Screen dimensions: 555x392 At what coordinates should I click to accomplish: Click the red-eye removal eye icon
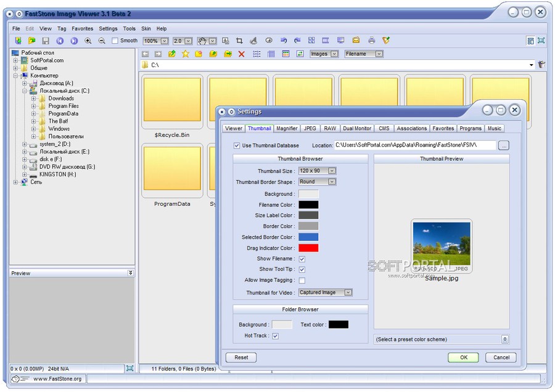coord(269,40)
